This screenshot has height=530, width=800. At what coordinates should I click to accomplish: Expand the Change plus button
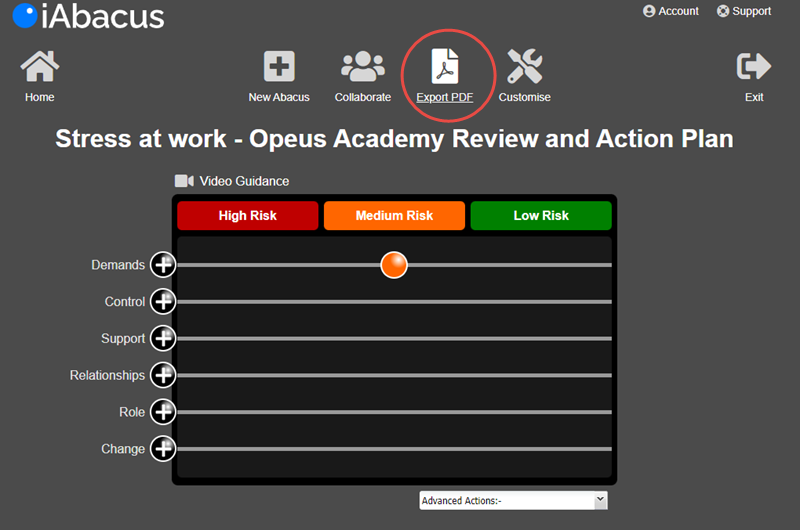163,448
